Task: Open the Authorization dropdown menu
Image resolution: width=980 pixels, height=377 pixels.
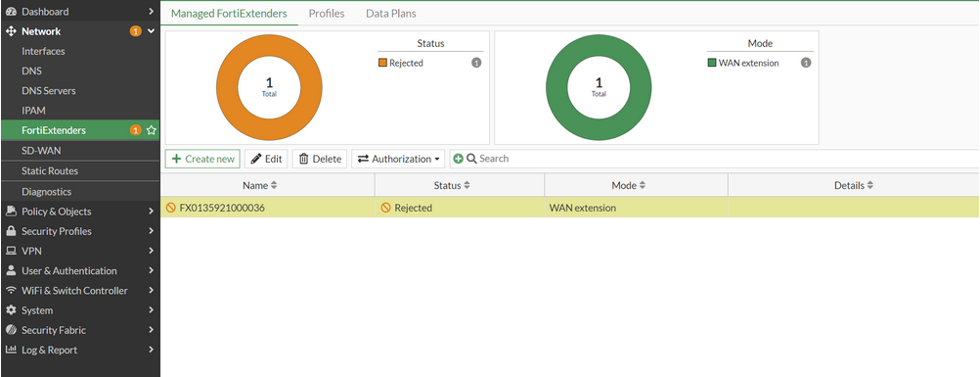Action: pyautogui.click(x=398, y=159)
